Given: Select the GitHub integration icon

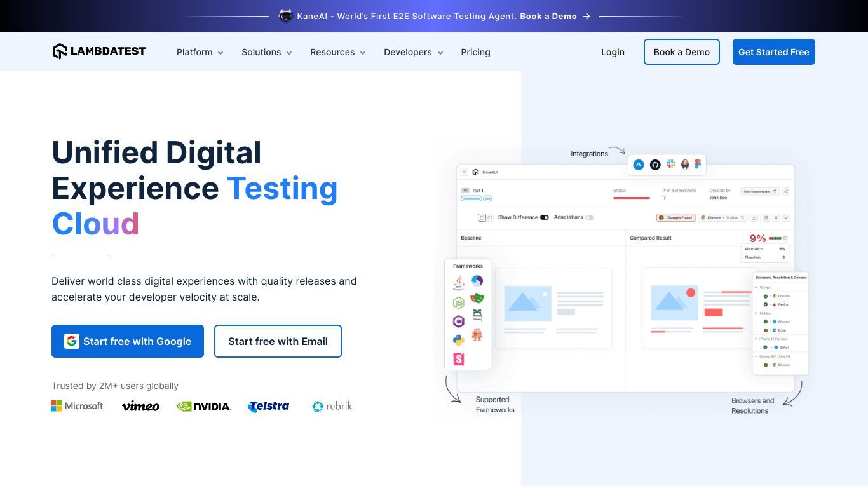Looking at the screenshot, I should pos(655,165).
